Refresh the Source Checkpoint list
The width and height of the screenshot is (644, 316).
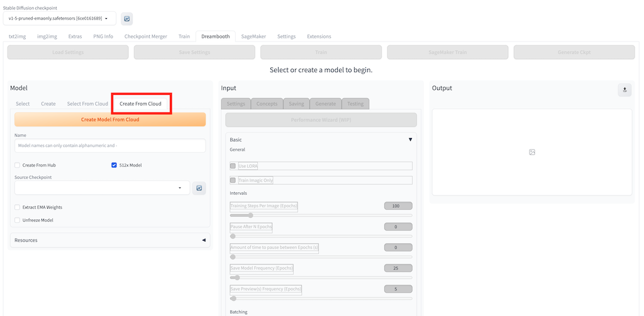pos(199,188)
